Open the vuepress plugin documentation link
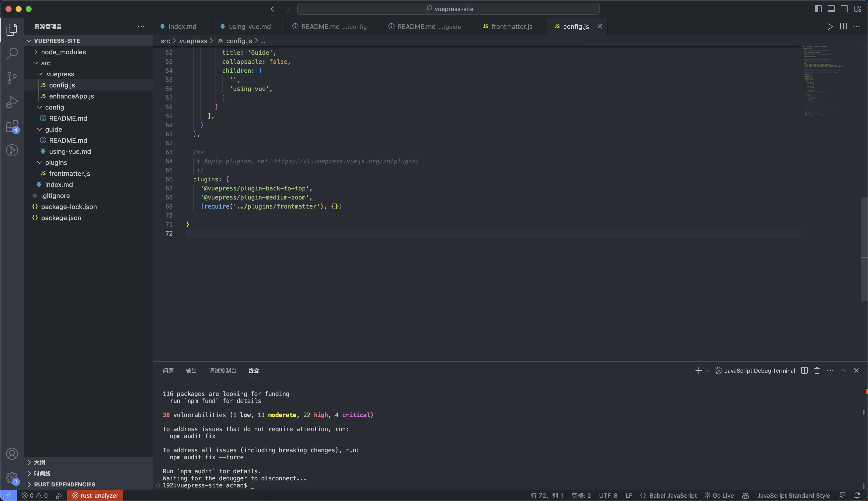This screenshot has width=868, height=501. [346, 161]
